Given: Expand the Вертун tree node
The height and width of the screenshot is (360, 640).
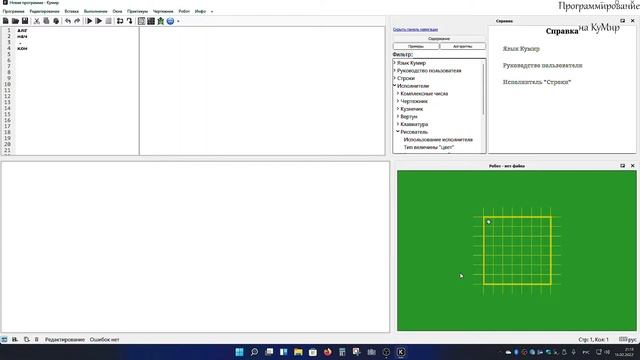Looking at the screenshot, I should click(x=398, y=116).
